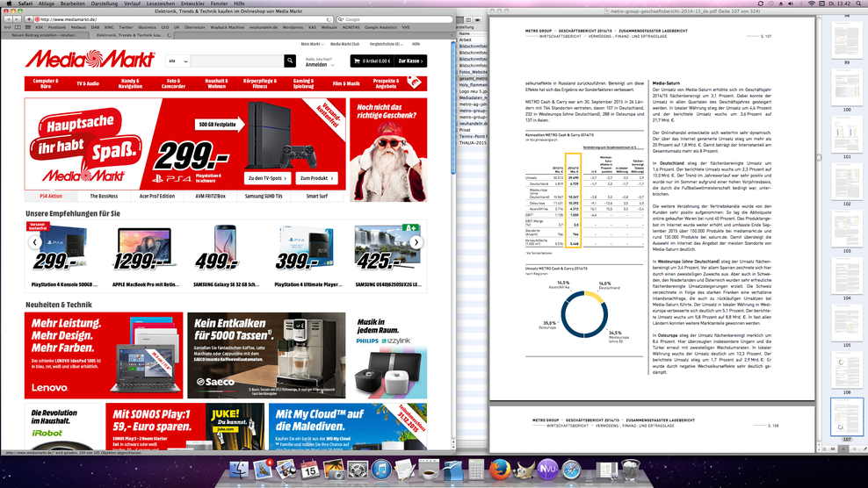The width and height of the screenshot is (868, 488).
Task: Select the Samsung SUHD TVs banner tab
Action: coord(264,196)
